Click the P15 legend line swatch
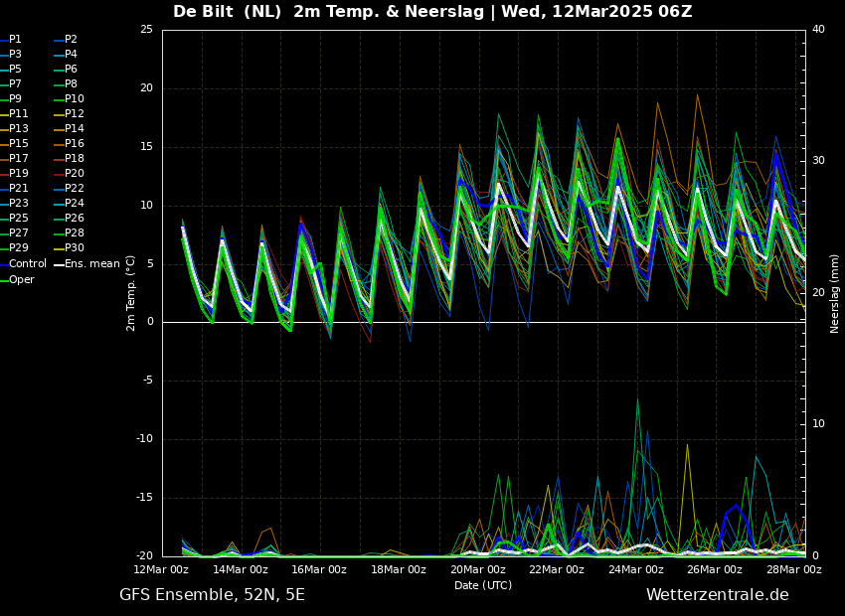The height and width of the screenshot is (616, 845). [4, 144]
